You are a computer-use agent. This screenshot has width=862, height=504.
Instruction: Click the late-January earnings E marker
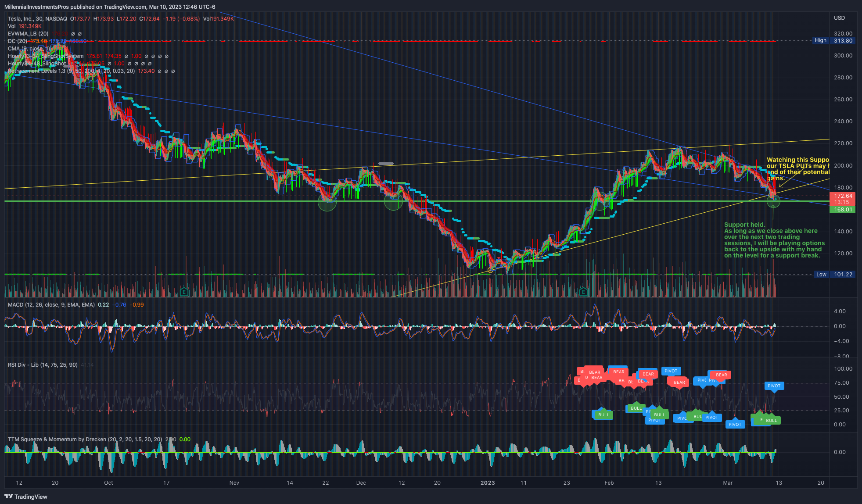coord(583,292)
